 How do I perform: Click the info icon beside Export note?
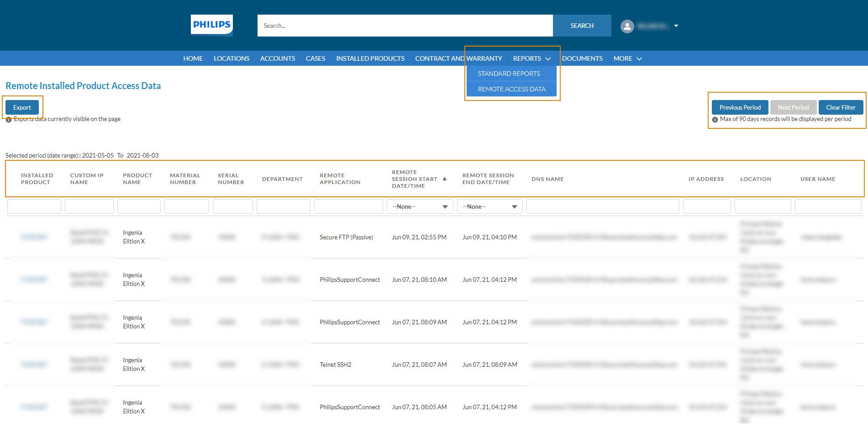click(9, 120)
